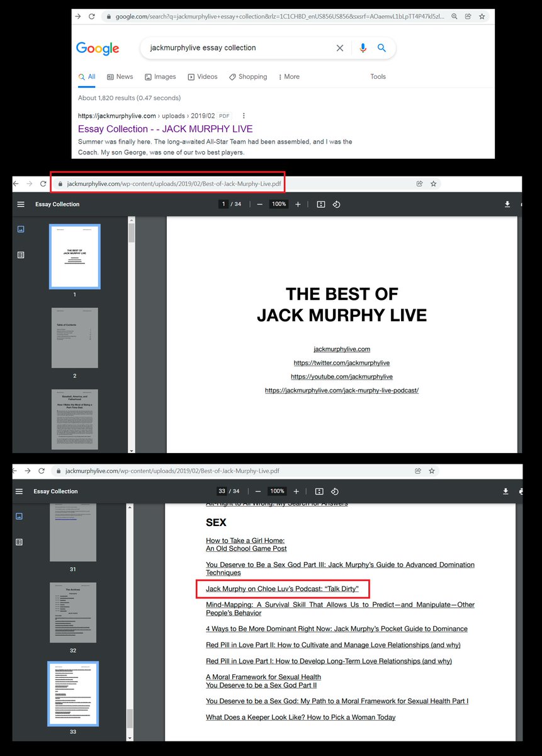The image size is (542, 756).
Task: Rotate the document in the page 33 PDF viewer
Action: coord(335,491)
